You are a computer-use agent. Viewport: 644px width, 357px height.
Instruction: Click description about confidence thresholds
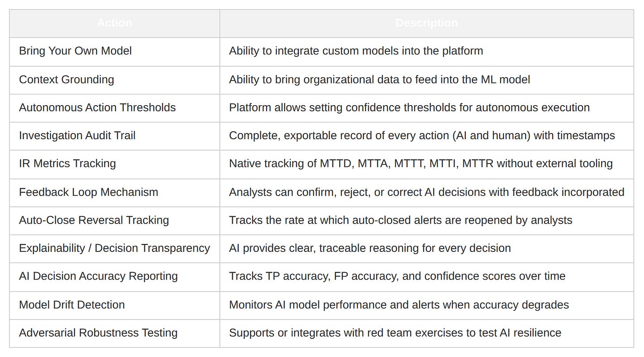[409, 107]
